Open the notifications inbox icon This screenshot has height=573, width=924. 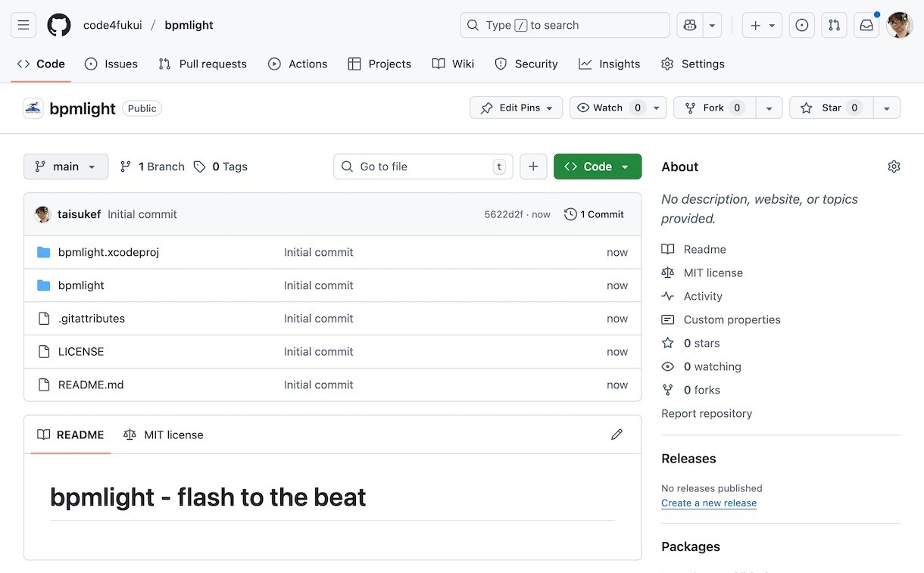(866, 25)
